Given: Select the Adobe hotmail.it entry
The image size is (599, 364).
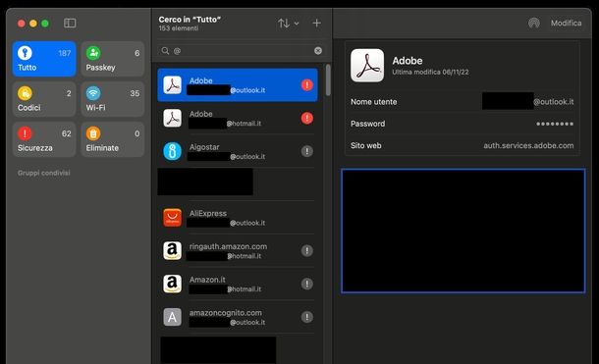Looking at the screenshot, I should coord(238,119).
